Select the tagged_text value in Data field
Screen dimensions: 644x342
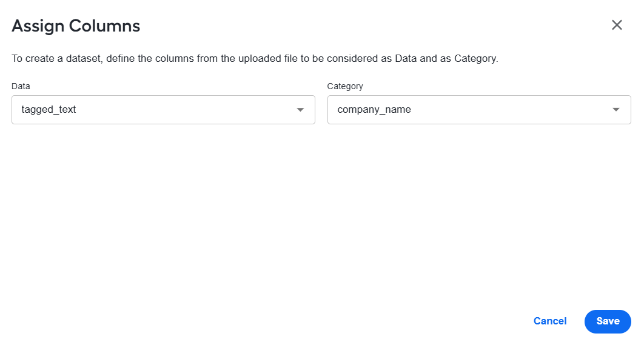49,110
